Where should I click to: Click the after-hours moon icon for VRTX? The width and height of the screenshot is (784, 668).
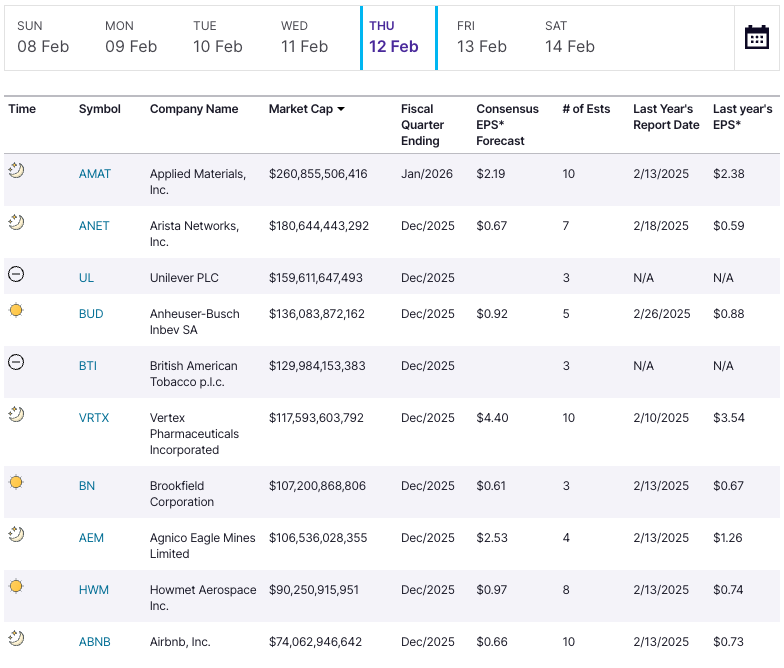click(16, 415)
